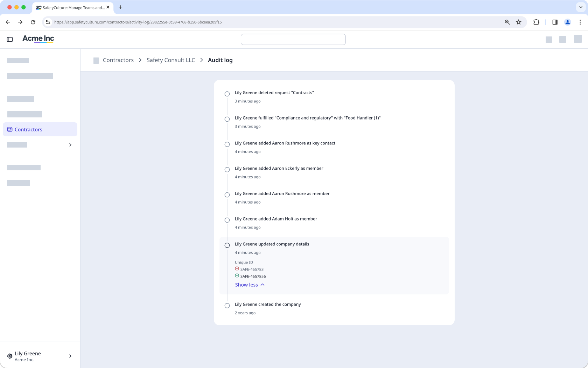Click Lily Greene Acme Inc. profile
The image size is (588, 368).
point(40,356)
